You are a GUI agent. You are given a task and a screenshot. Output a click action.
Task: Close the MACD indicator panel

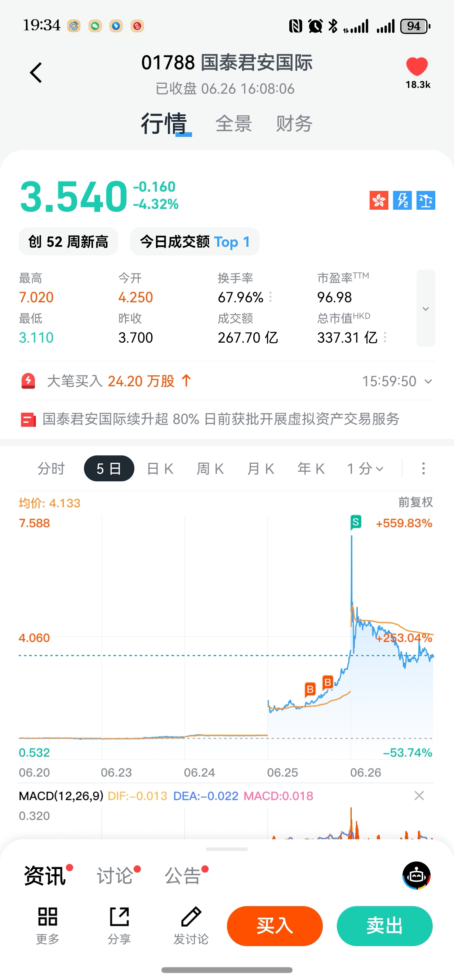pos(419,796)
